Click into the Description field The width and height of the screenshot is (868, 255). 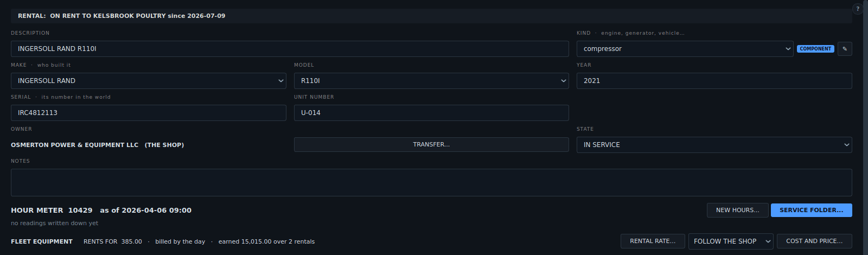click(290, 49)
